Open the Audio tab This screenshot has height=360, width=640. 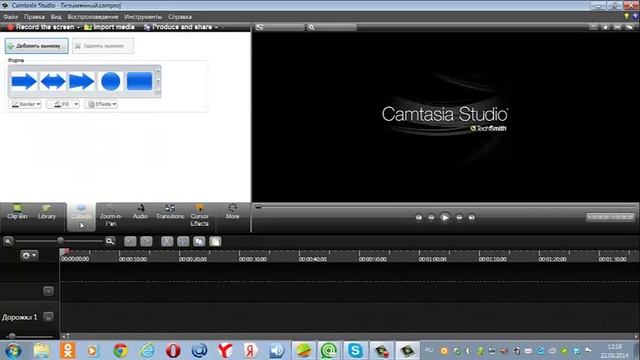[140, 212]
